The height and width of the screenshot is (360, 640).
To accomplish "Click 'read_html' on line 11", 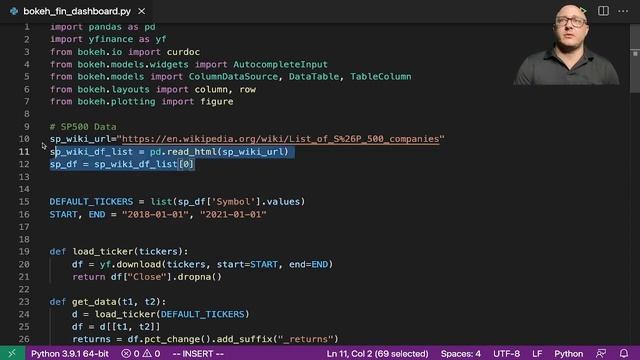I will coord(191,152).
